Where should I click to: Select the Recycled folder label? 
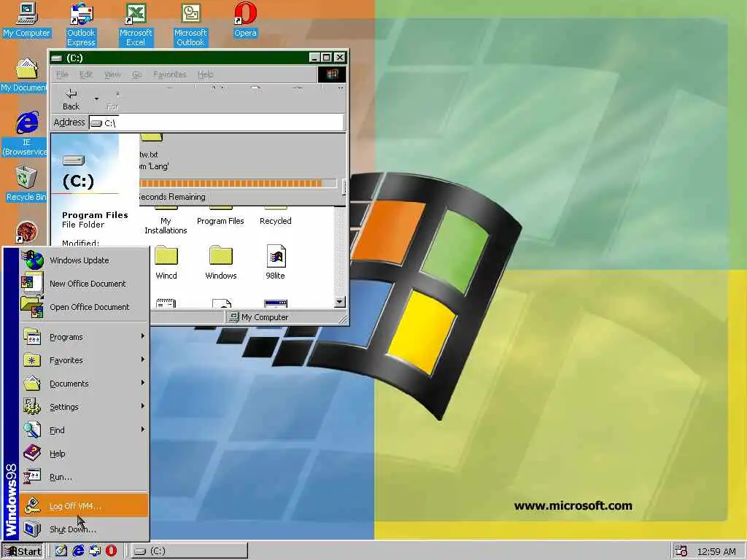275,221
